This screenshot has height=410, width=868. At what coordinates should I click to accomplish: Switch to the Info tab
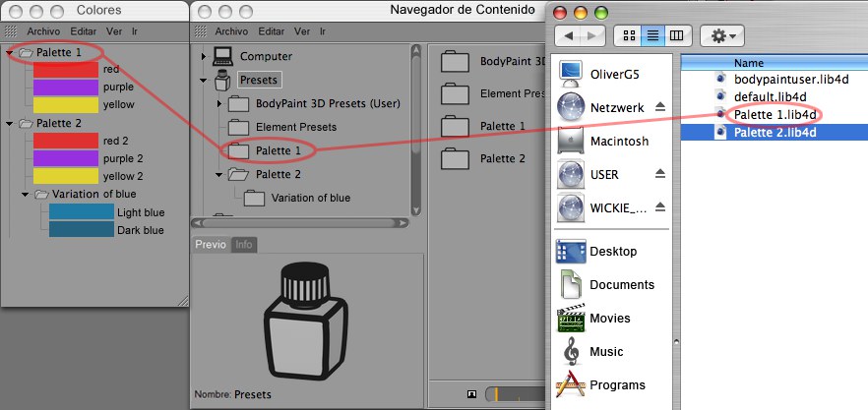pyautogui.click(x=244, y=245)
